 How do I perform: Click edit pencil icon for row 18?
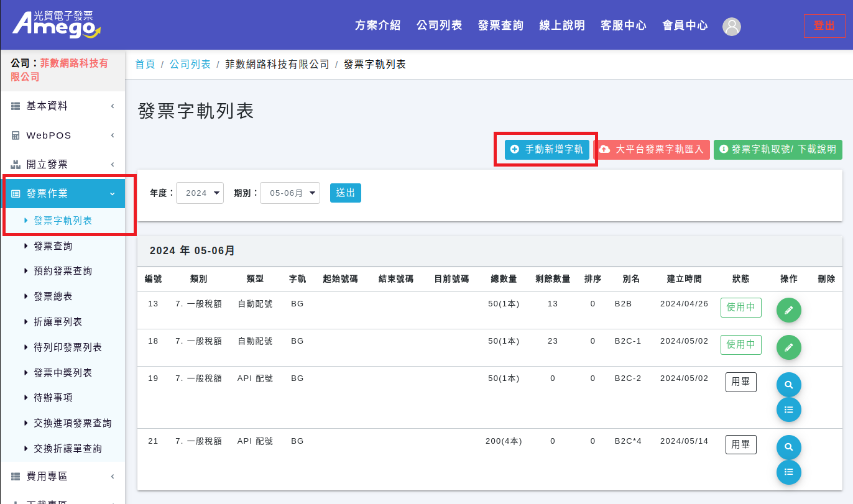(x=789, y=347)
